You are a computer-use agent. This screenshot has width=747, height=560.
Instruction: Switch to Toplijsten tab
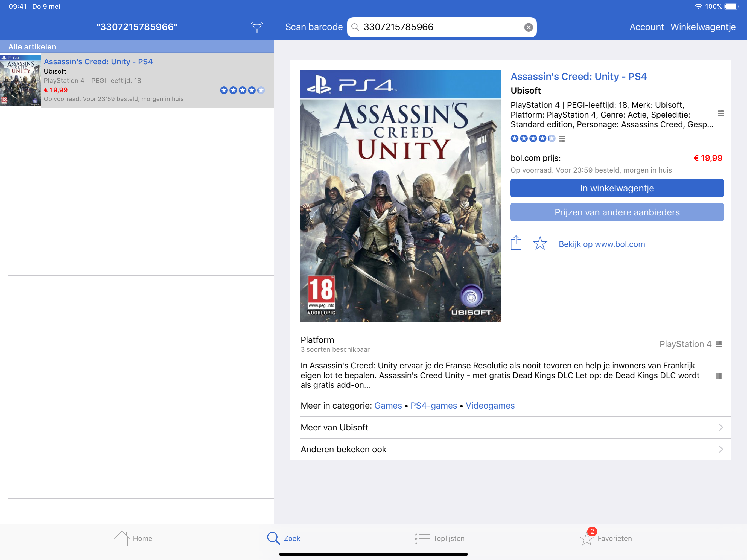[x=439, y=538]
